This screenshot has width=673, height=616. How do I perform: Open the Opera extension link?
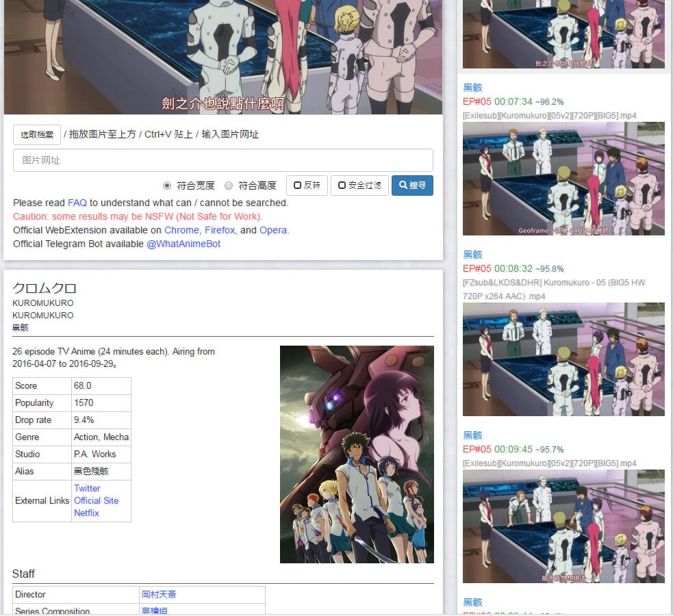coord(273,231)
